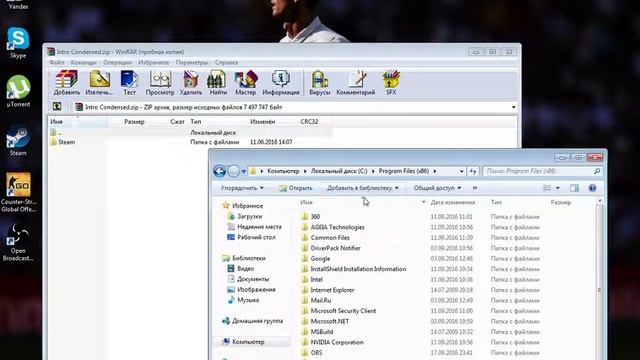Open the Steam desktop shortcut
The width and height of the screenshot is (640, 360).
[x=18, y=141]
